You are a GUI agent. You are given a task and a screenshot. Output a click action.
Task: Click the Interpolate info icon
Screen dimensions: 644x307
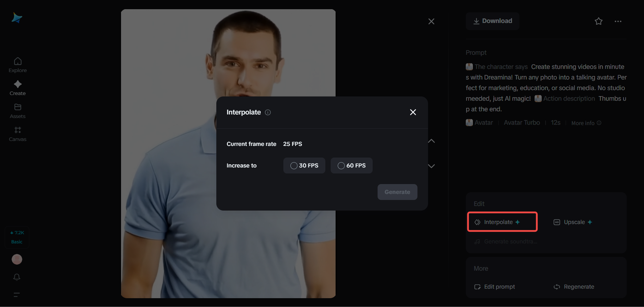pos(268,112)
